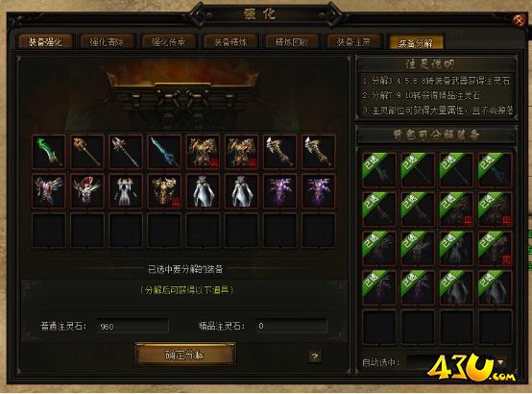The width and height of the screenshot is (532, 394).
Task: Select the red-crested winged armor icon
Action: click(x=86, y=191)
